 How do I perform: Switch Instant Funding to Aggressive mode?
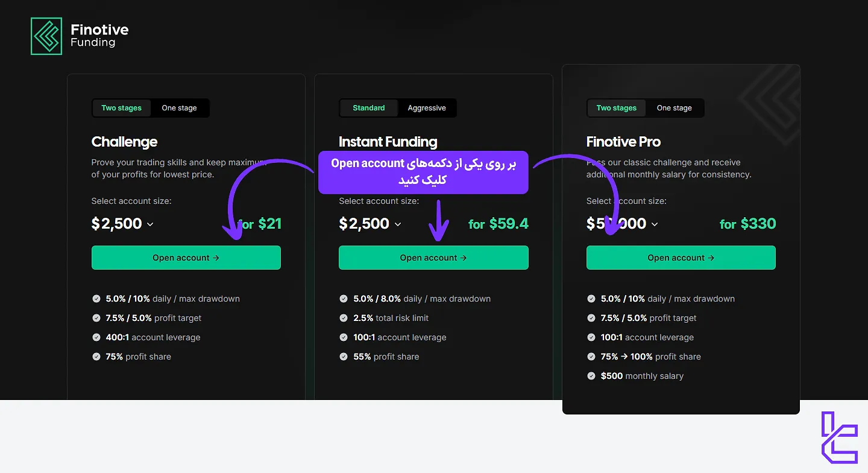click(x=427, y=108)
